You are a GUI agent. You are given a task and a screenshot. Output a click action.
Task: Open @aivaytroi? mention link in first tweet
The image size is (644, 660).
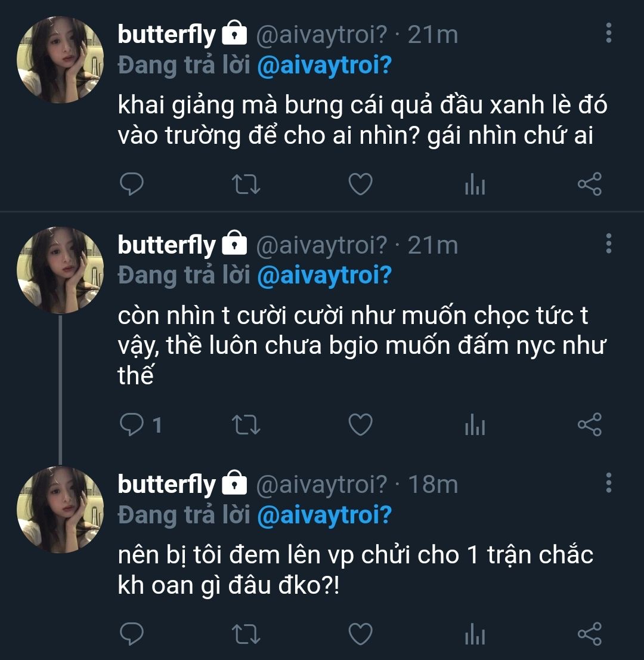click(x=324, y=66)
